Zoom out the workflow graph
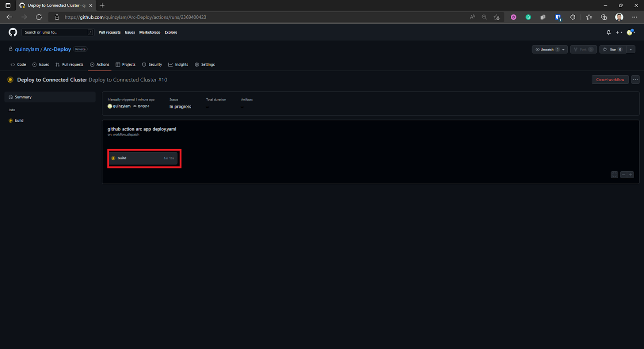 coord(624,175)
